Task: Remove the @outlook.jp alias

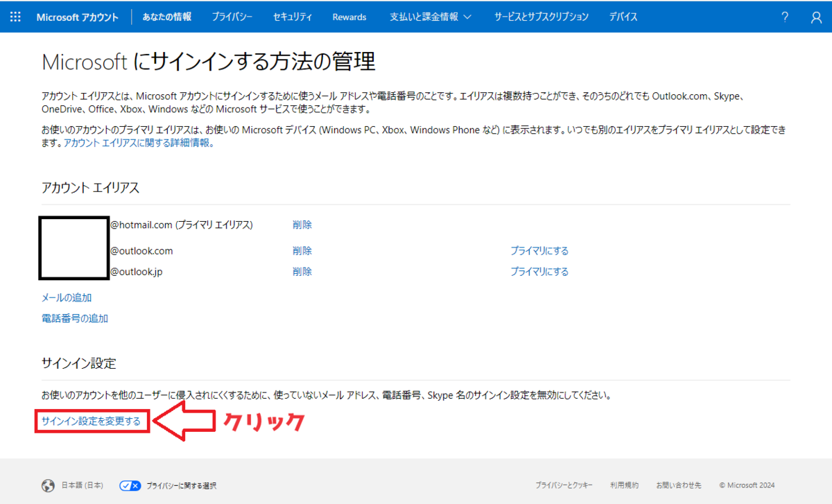Action: pos(302,271)
